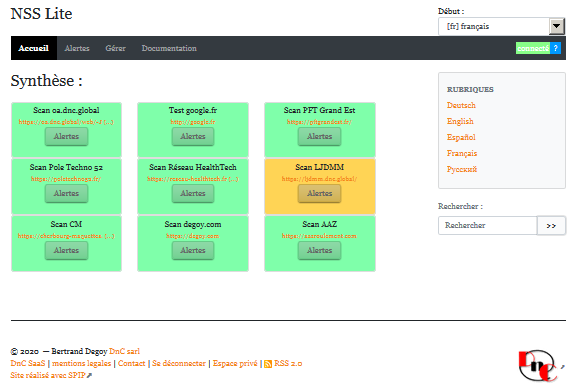Open Alertes for Scan AAZ
579x391 pixels.
319,250
